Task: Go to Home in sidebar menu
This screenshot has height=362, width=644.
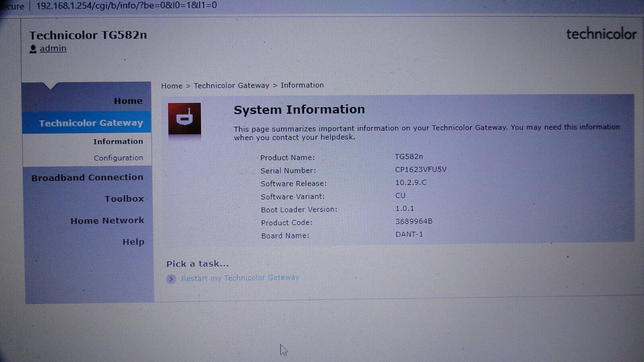Action: [128, 101]
